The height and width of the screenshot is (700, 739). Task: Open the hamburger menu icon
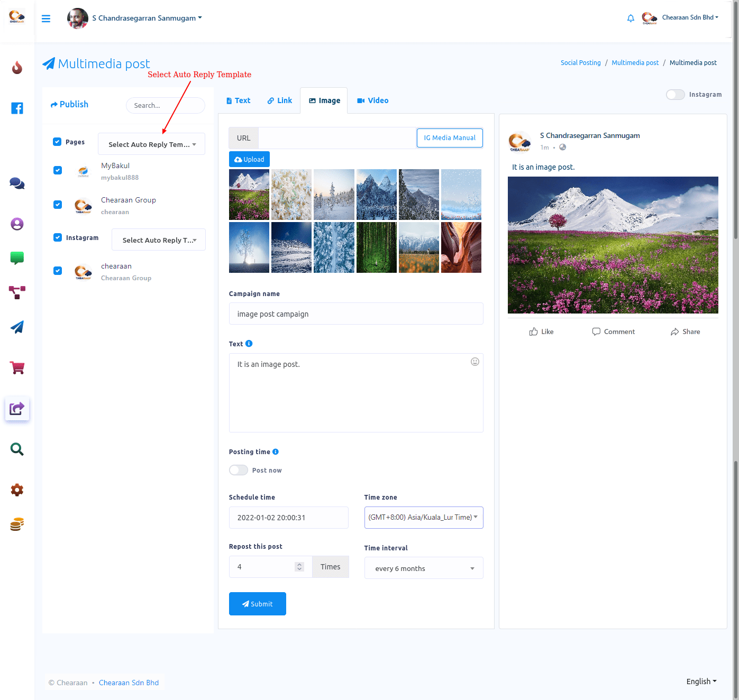[46, 19]
